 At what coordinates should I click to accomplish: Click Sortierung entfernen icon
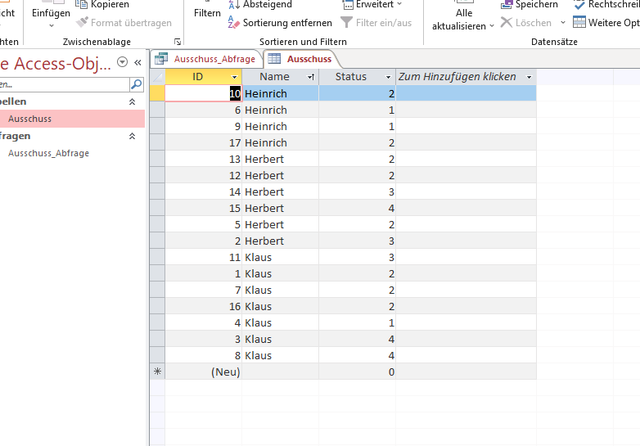pos(233,22)
